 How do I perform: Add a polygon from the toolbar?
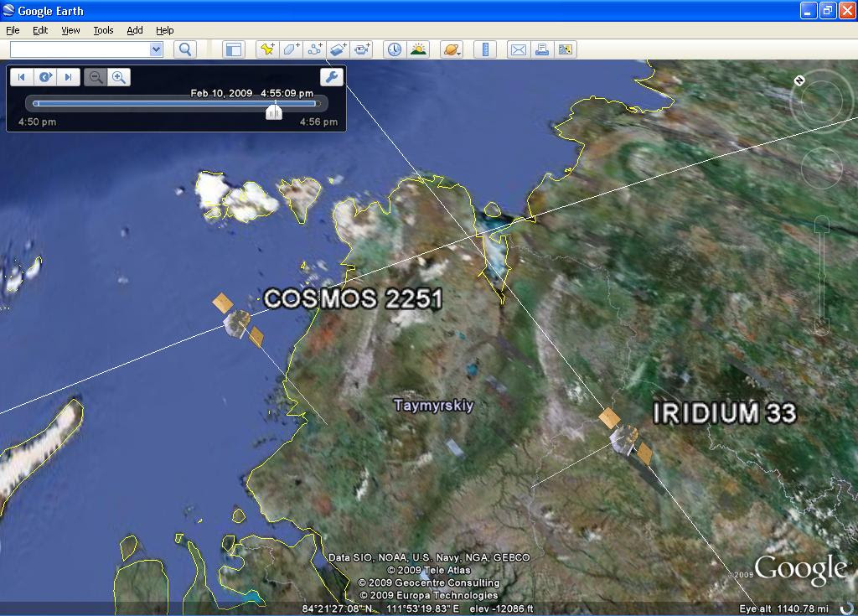point(291,49)
